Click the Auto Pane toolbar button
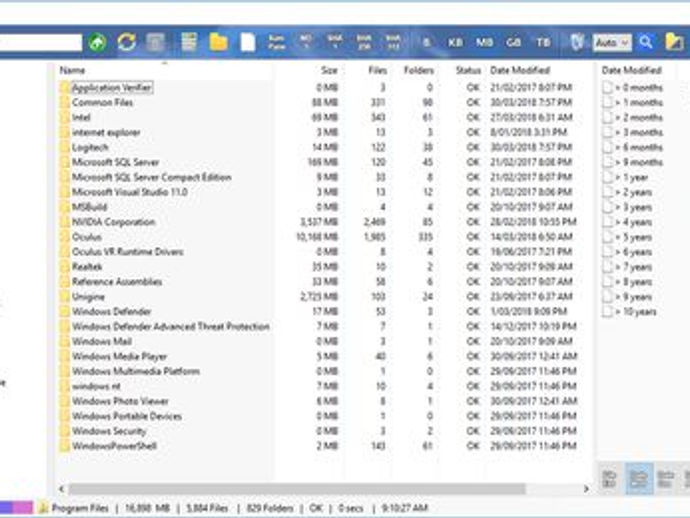The height and width of the screenshot is (518, 690). tap(276, 42)
